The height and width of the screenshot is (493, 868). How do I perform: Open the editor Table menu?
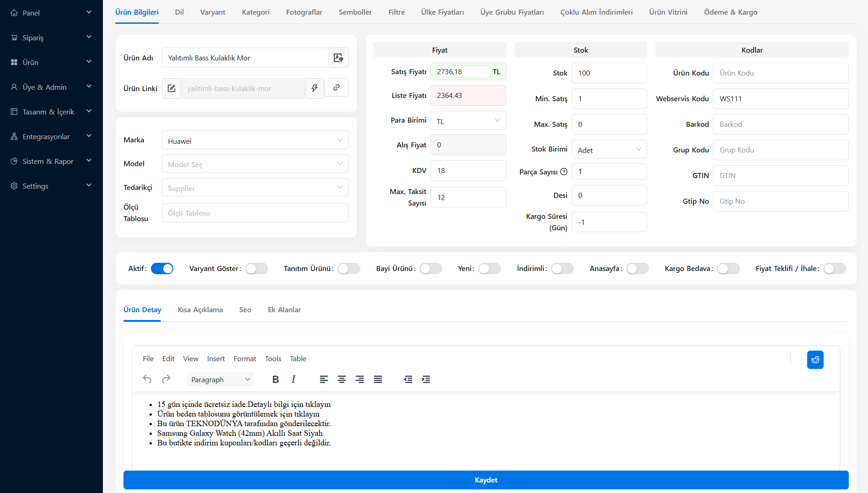[x=298, y=359]
